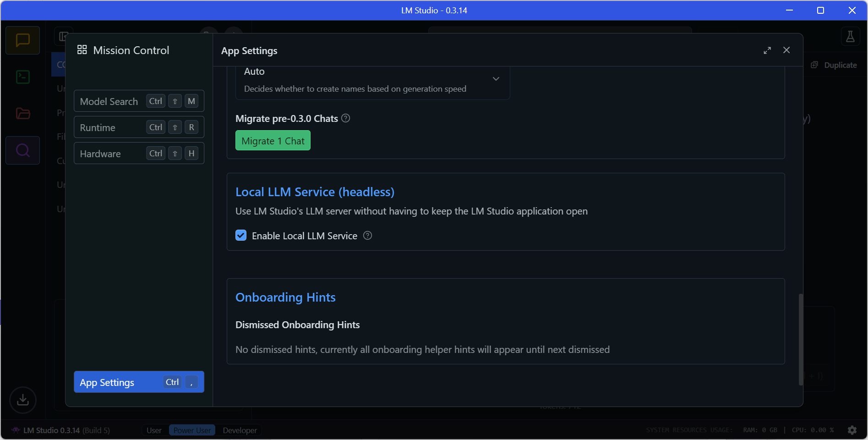Open the Chat sidebar icon
The width and height of the screenshot is (868, 440).
pos(22,40)
